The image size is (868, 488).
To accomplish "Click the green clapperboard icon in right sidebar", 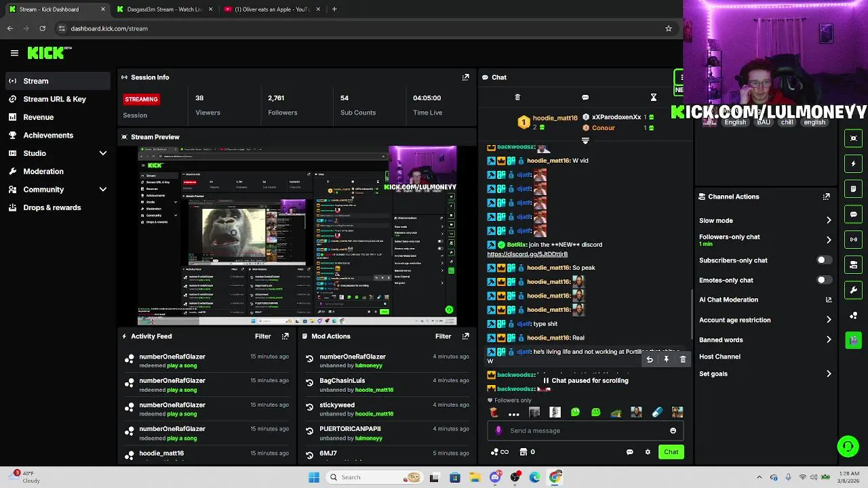I will pos(854,340).
